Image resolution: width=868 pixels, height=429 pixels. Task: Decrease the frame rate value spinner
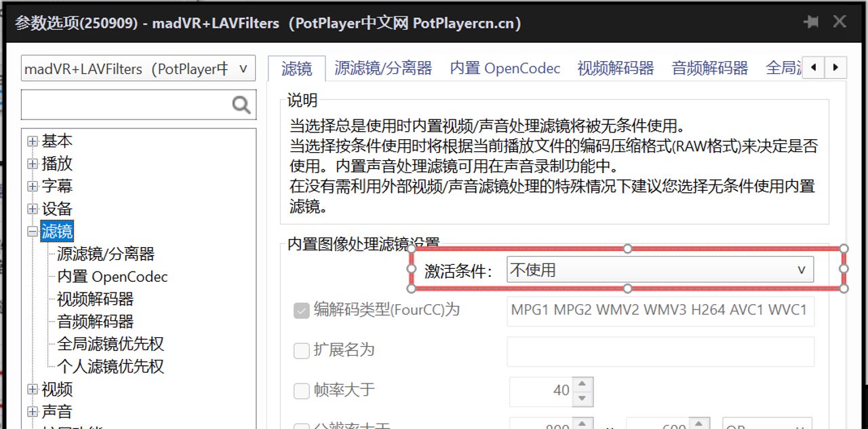(x=583, y=399)
